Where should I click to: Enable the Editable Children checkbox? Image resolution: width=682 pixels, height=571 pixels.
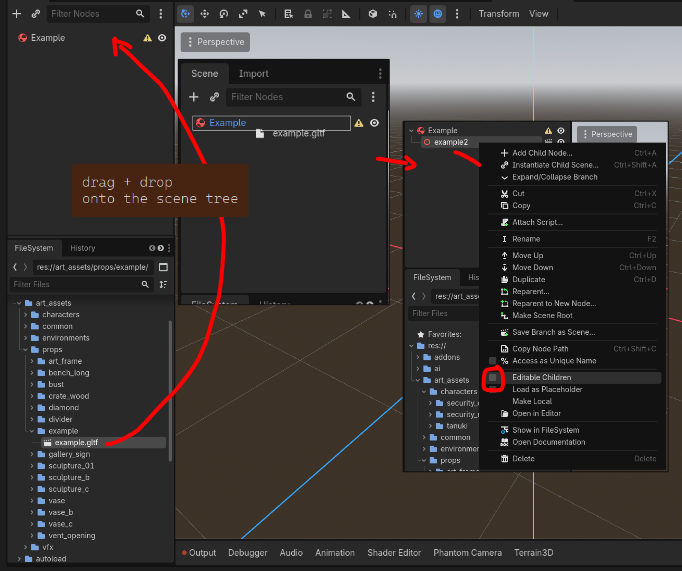pos(492,378)
